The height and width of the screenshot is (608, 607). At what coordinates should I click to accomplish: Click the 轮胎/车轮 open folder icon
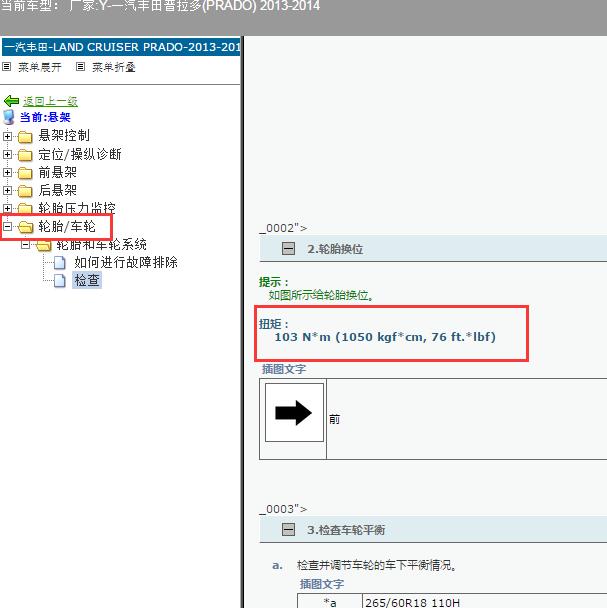(26, 227)
